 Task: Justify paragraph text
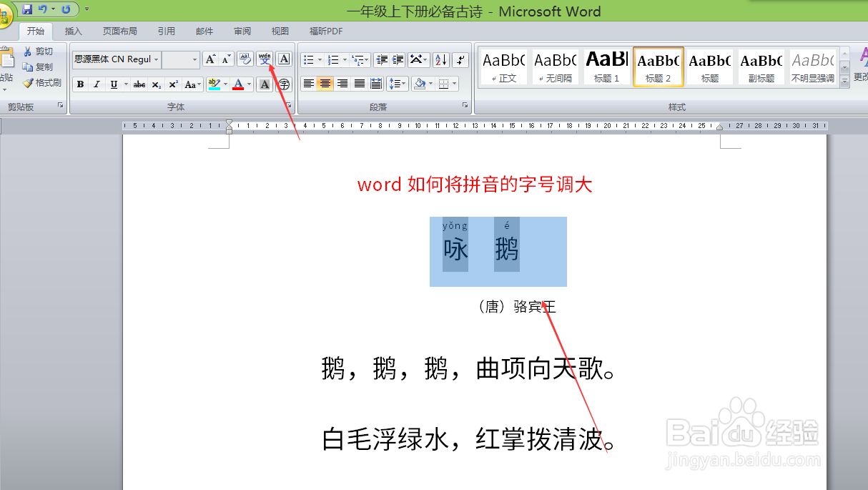[x=360, y=84]
